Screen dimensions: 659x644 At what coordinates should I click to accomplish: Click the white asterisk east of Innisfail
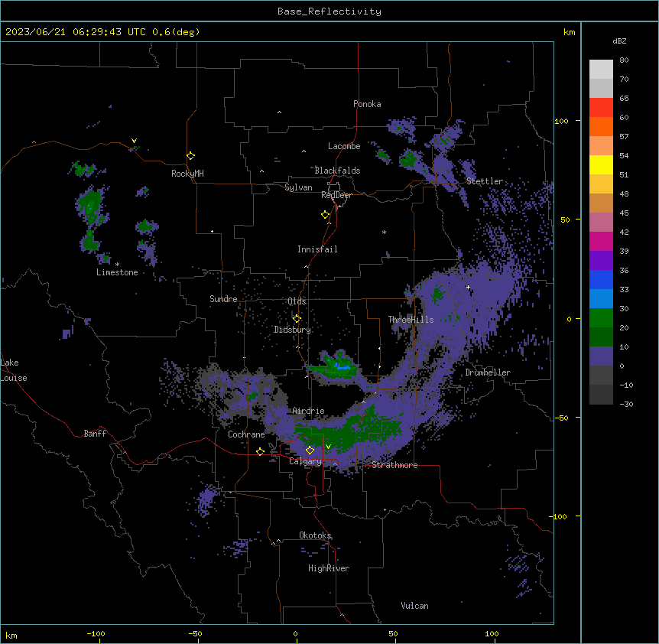tap(384, 232)
